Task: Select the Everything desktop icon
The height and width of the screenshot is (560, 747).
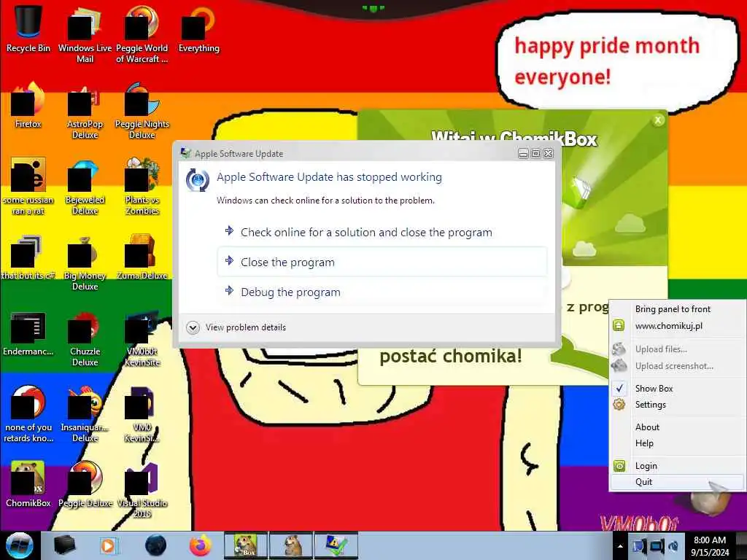Action: [198, 28]
